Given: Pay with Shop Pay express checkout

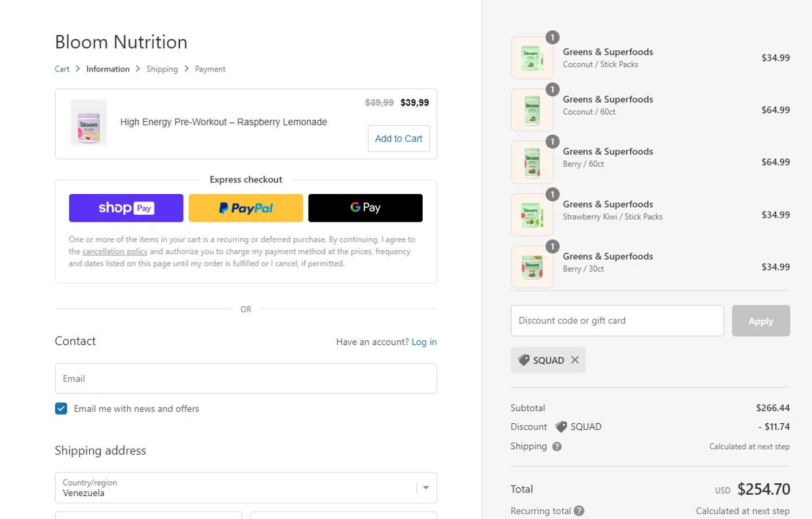Looking at the screenshot, I should coord(126,208).
